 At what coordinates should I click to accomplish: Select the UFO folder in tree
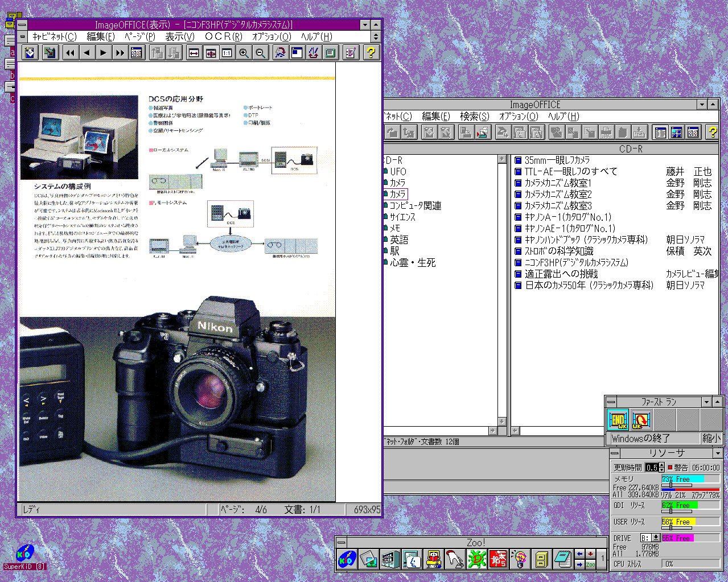tap(398, 171)
